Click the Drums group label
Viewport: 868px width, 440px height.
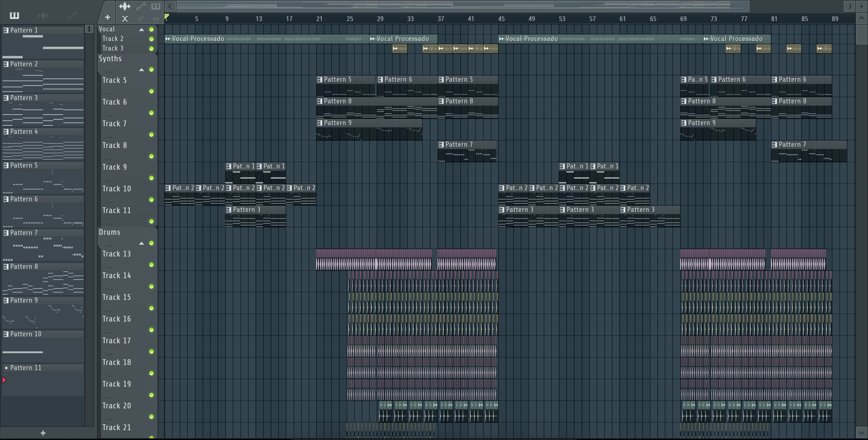(109, 232)
